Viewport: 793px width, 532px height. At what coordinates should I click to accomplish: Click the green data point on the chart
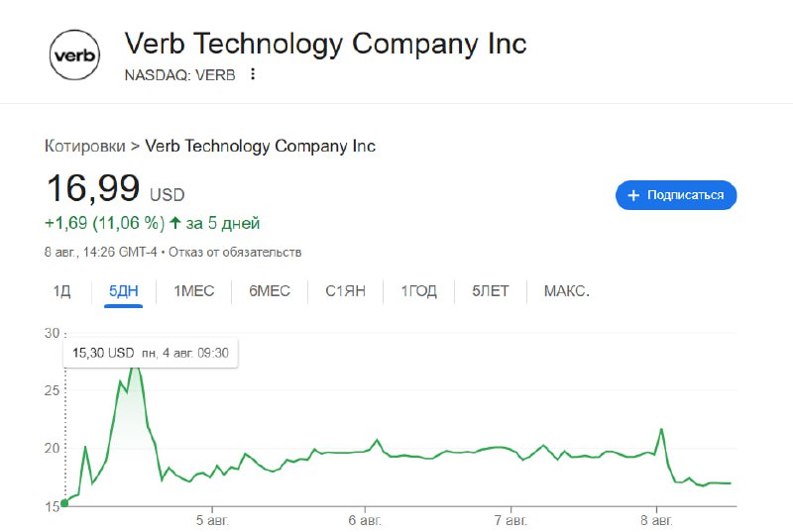pyautogui.click(x=64, y=502)
